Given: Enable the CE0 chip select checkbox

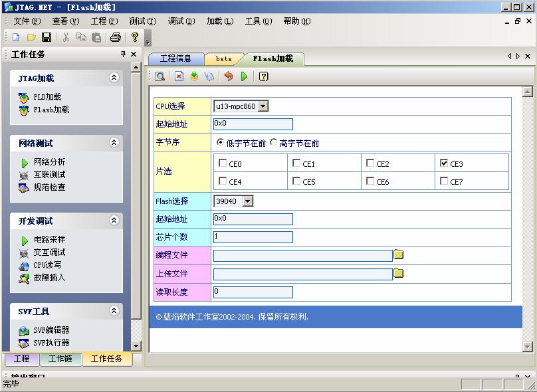Looking at the screenshot, I should pyautogui.click(x=223, y=163).
